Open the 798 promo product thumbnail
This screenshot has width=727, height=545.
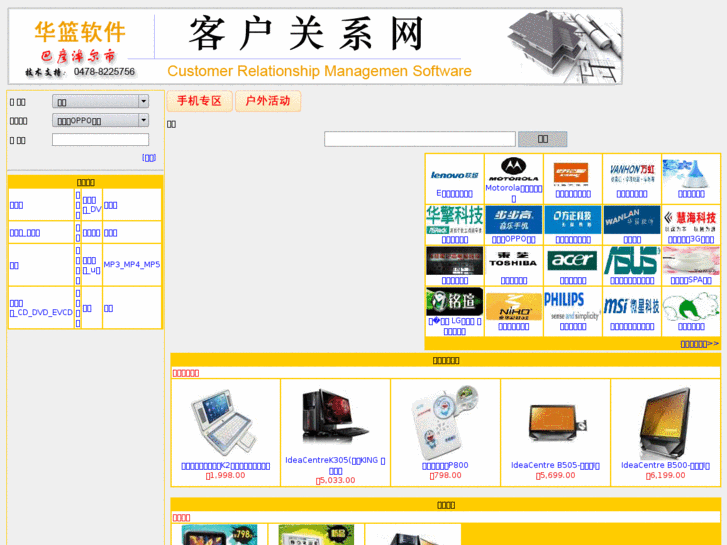[219, 535]
